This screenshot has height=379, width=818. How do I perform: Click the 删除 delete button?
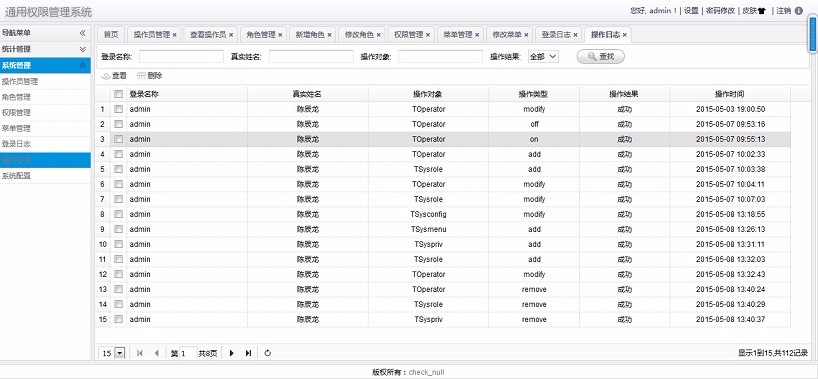coord(149,76)
